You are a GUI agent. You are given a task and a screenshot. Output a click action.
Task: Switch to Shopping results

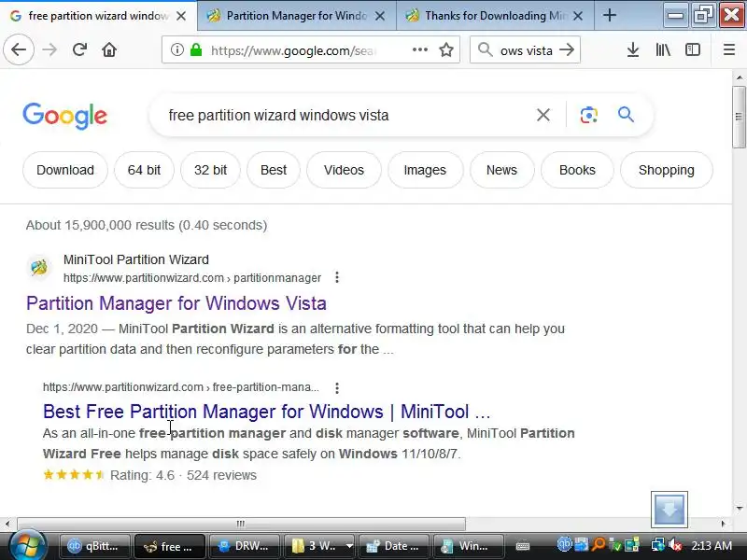click(x=667, y=170)
